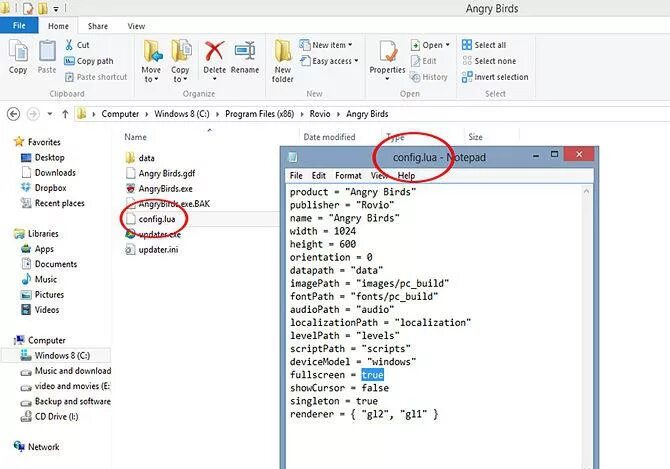The width and height of the screenshot is (670, 469).
Task: Expand the Open button dropdown arrow
Action: [447, 45]
